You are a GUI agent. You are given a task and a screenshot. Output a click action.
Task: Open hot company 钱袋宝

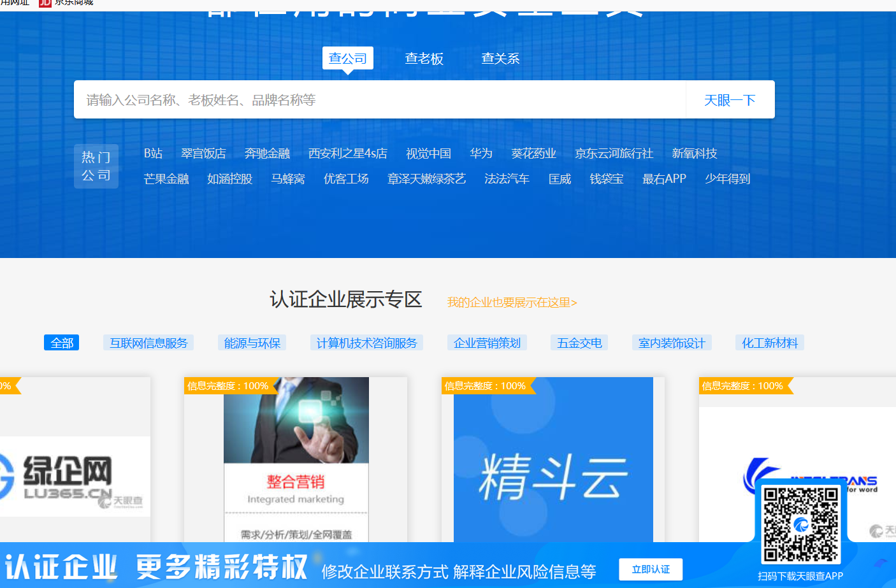[x=607, y=179]
